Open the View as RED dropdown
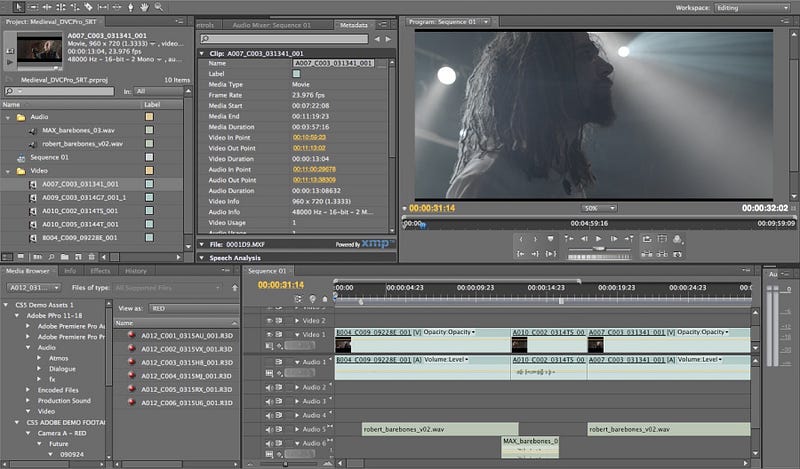The image size is (800, 469). point(194,308)
